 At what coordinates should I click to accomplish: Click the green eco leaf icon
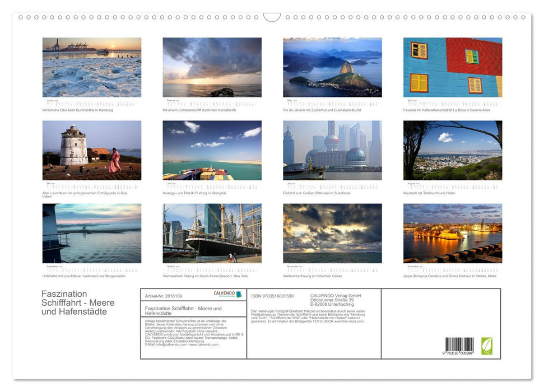(486, 344)
